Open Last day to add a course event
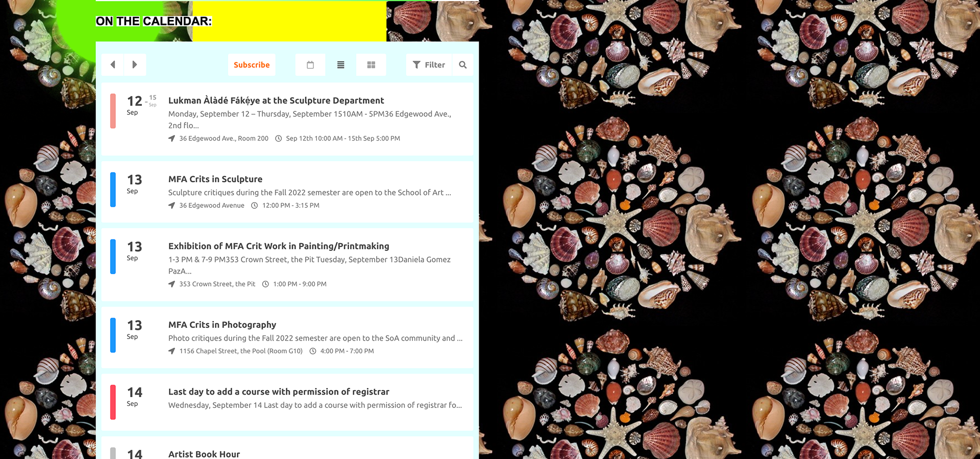This screenshot has height=459, width=980. coord(279,392)
